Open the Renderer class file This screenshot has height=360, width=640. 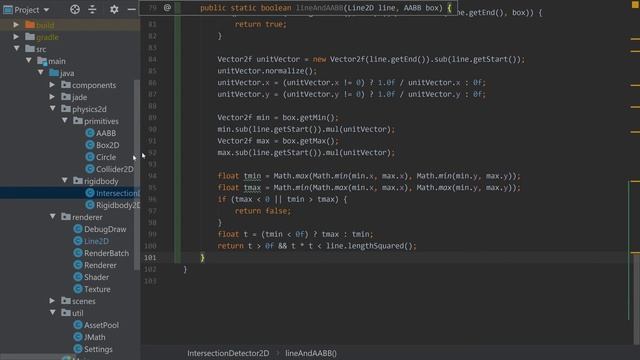click(100, 265)
